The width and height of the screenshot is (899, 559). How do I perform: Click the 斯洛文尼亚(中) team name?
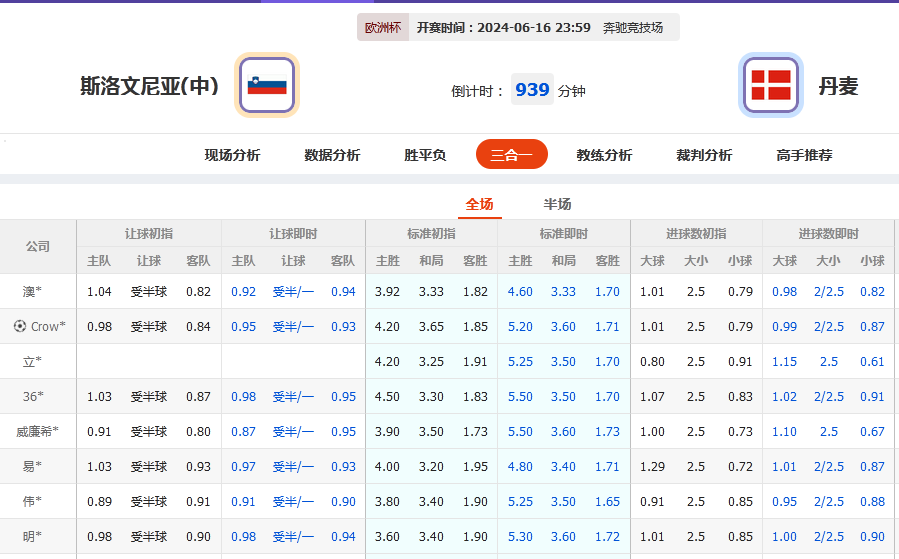pos(149,86)
